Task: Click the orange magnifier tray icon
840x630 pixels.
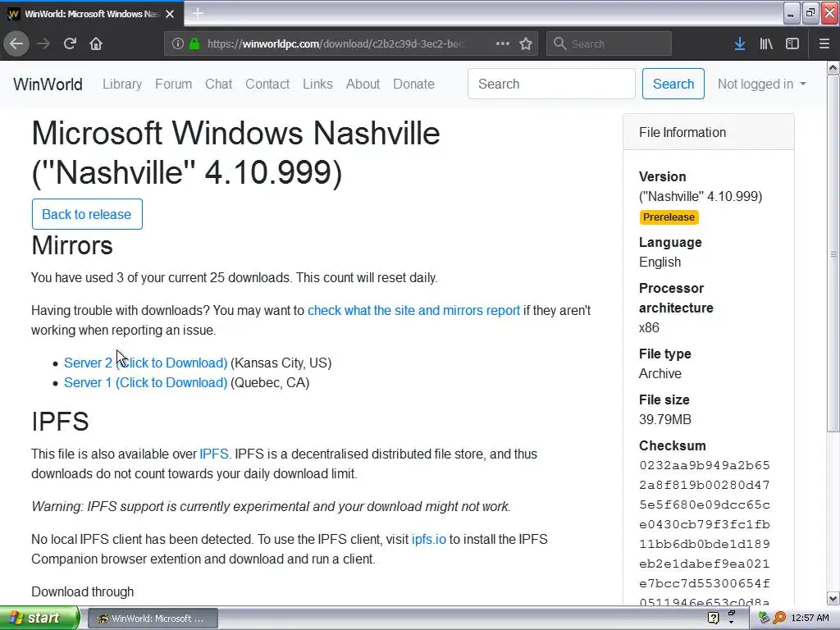Action: (x=779, y=619)
